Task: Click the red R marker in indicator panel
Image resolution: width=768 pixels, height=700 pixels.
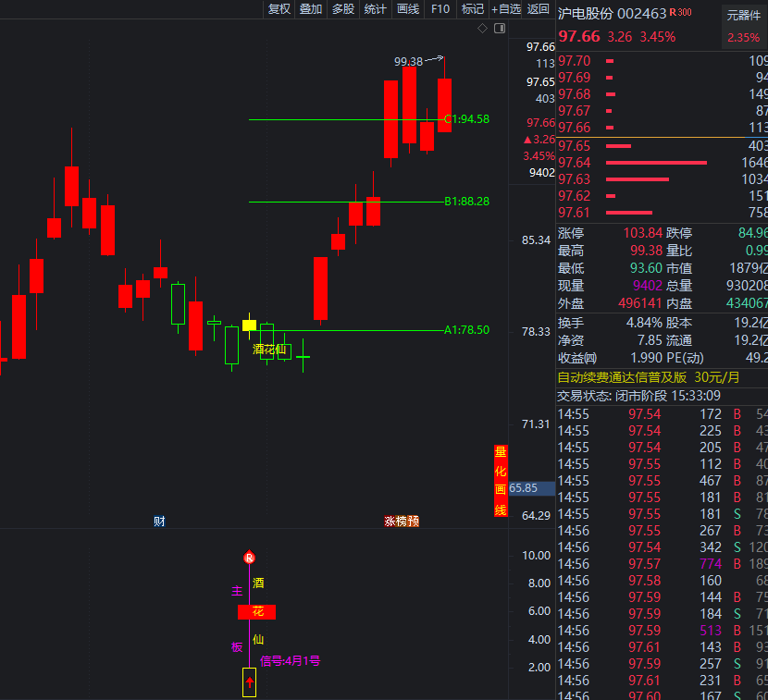Action: pyautogui.click(x=249, y=558)
